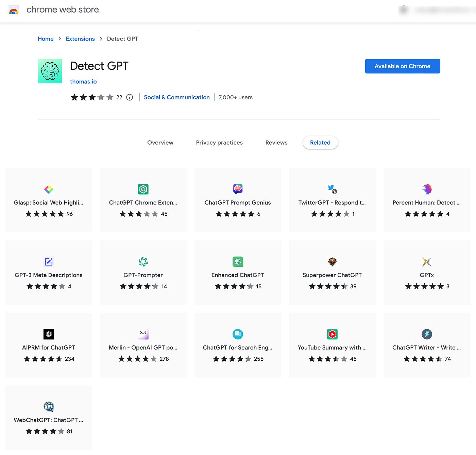The width and height of the screenshot is (476, 455).
Task: Open the Enhanced ChatGPT title
Action: [x=238, y=275]
